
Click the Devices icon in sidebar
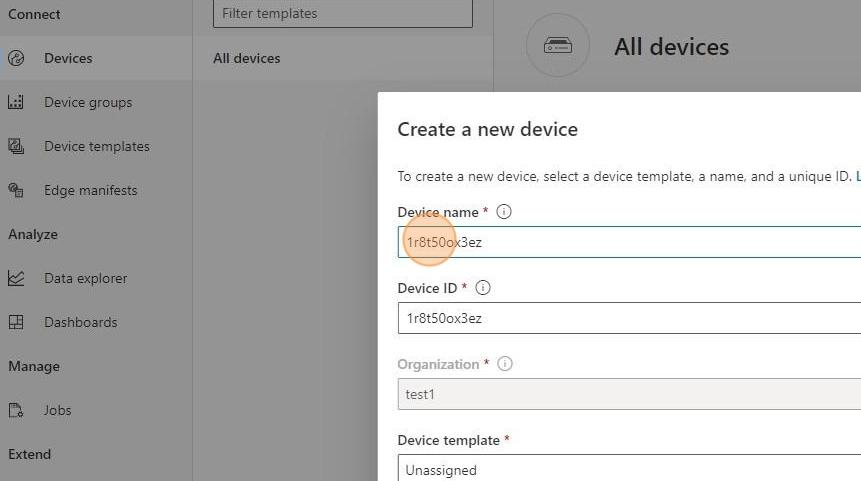[16, 58]
